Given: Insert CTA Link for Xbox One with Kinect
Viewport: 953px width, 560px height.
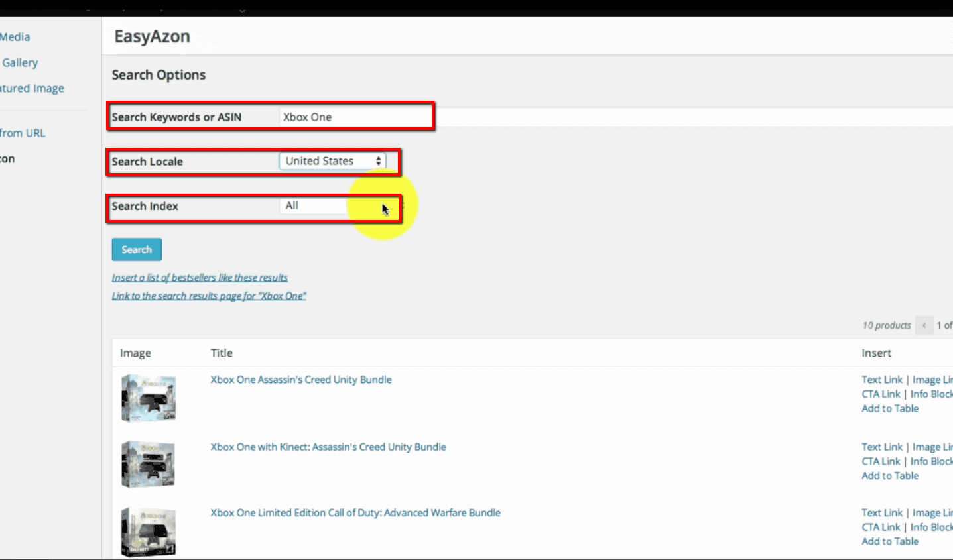Looking at the screenshot, I should pos(881,461).
